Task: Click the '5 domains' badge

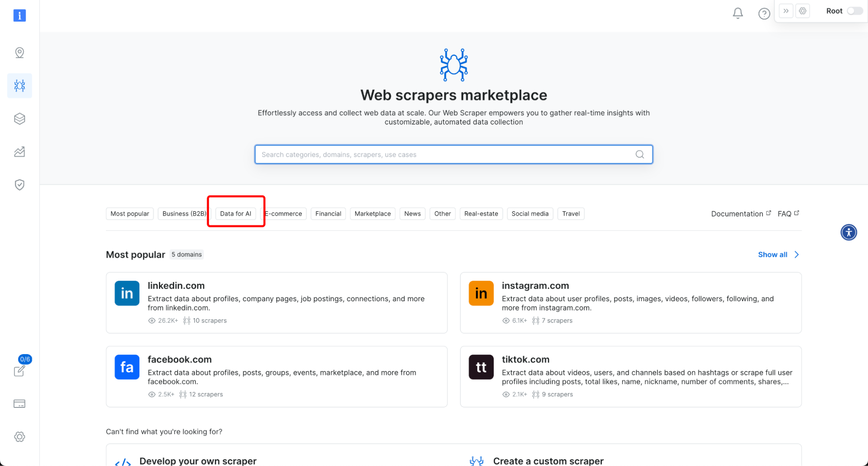Action: [186, 254]
